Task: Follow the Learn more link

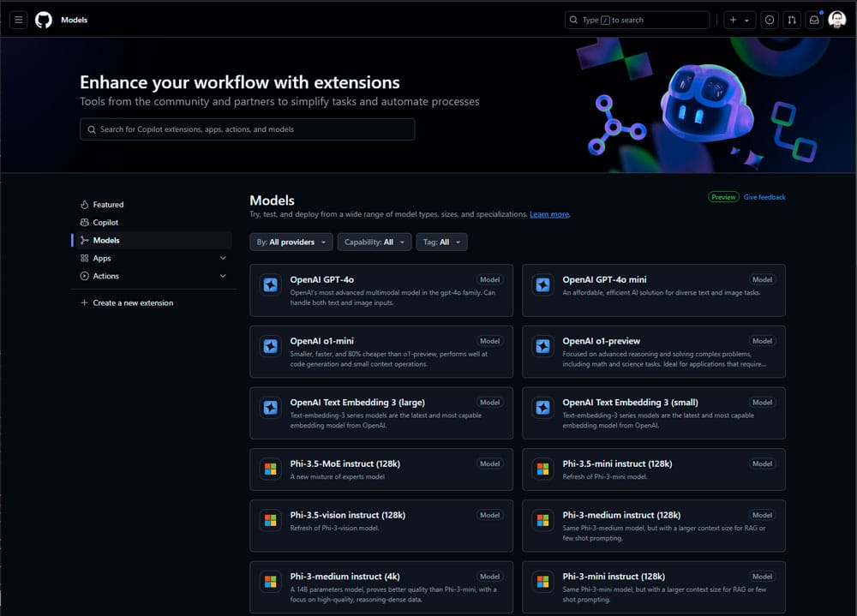Action: tap(549, 214)
